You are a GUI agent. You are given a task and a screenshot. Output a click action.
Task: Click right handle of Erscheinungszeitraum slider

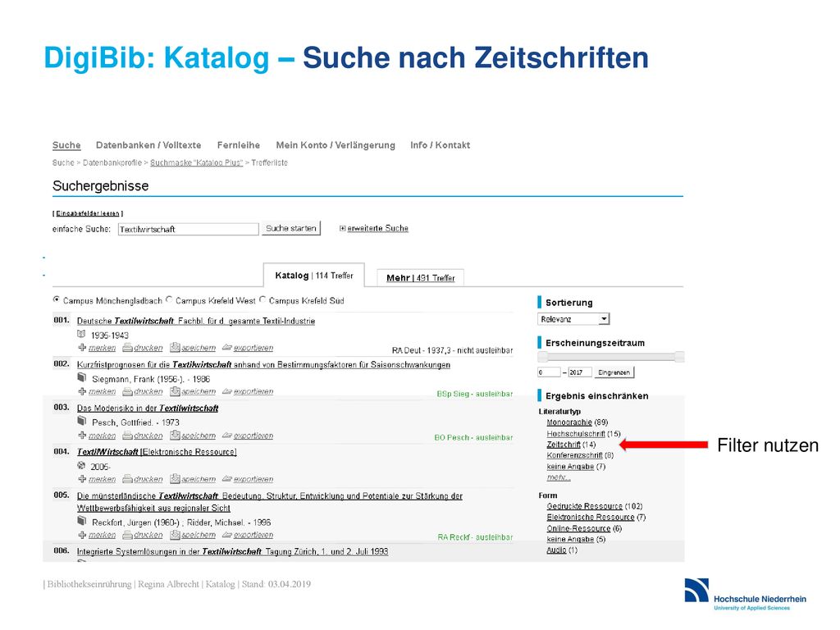[679, 357]
